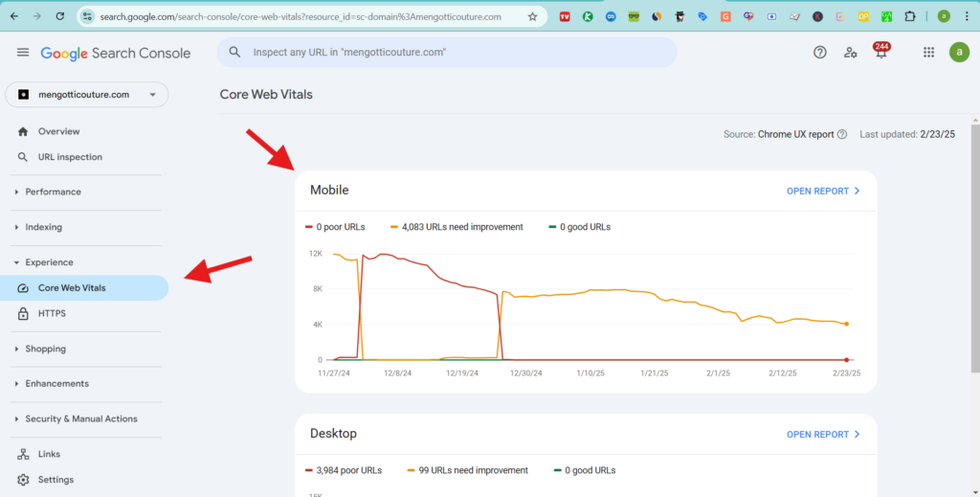Screen dimensions: 980x497
Task: Click the red TV extension icon
Action: 565,17
